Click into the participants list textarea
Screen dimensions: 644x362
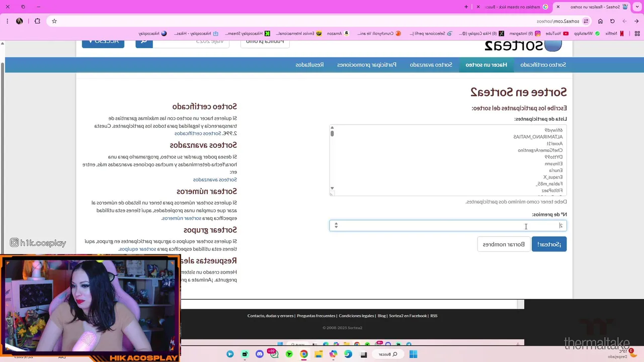[x=448, y=160]
